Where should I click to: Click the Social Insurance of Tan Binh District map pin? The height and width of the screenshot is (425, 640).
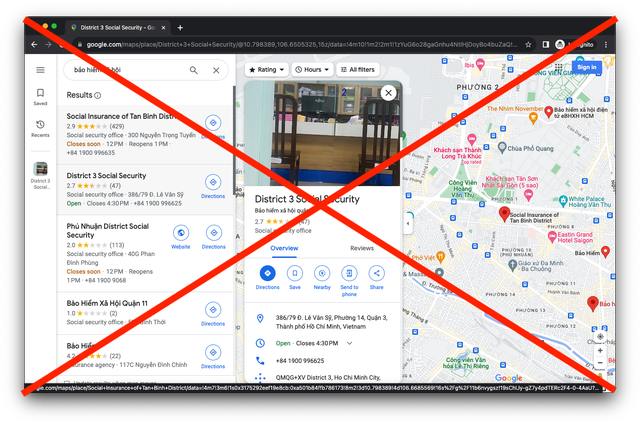click(504, 214)
